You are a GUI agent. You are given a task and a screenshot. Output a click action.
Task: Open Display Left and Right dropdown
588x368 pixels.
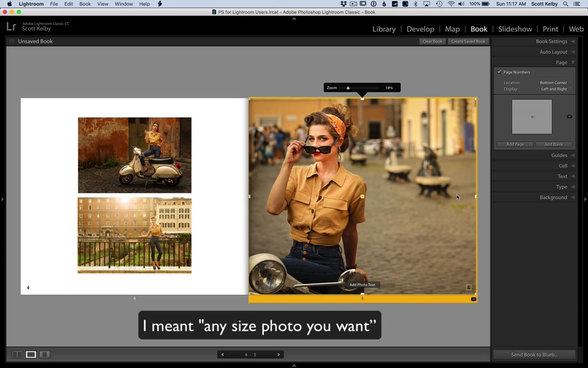tap(556, 89)
